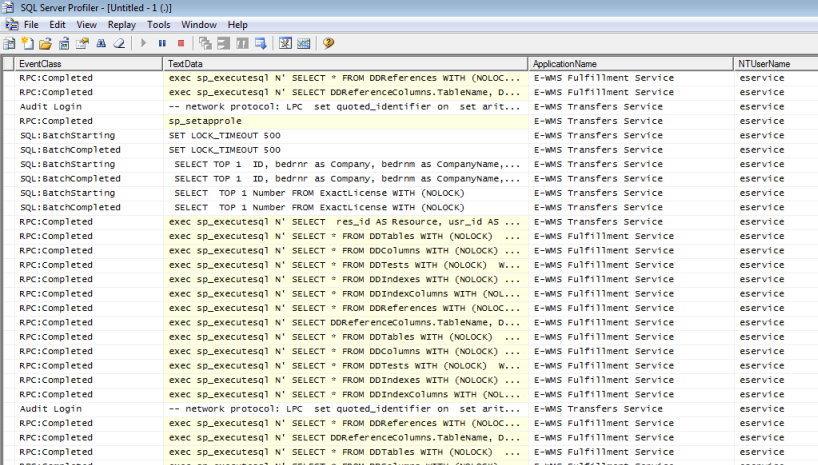The width and height of the screenshot is (818, 465).
Task: Click the blank row-selector column header
Action: [8, 64]
